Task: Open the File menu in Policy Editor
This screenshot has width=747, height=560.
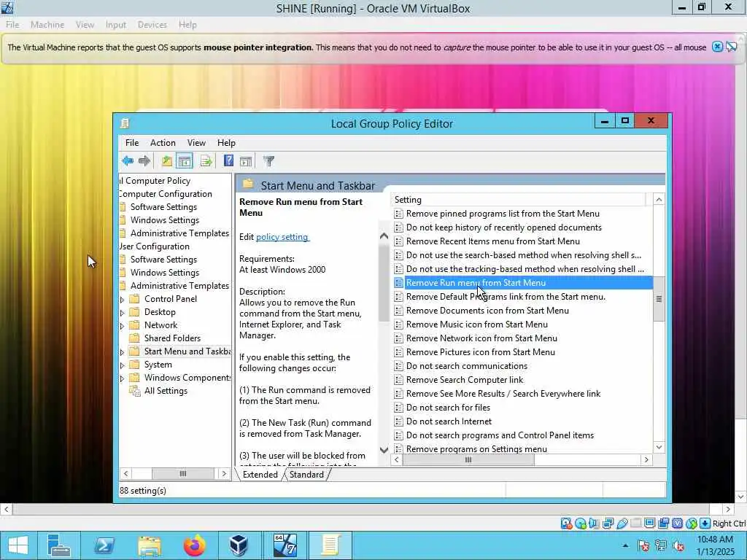Action: pyautogui.click(x=132, y=143)
